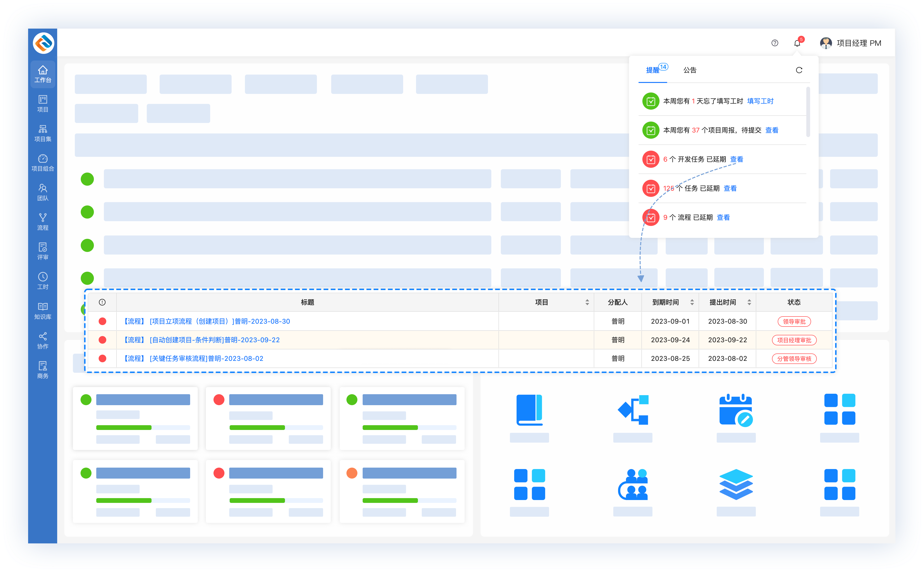Select the 提醒 tab
The height and width of the screenshot is (572, 924).
click(x=652, y=70)
